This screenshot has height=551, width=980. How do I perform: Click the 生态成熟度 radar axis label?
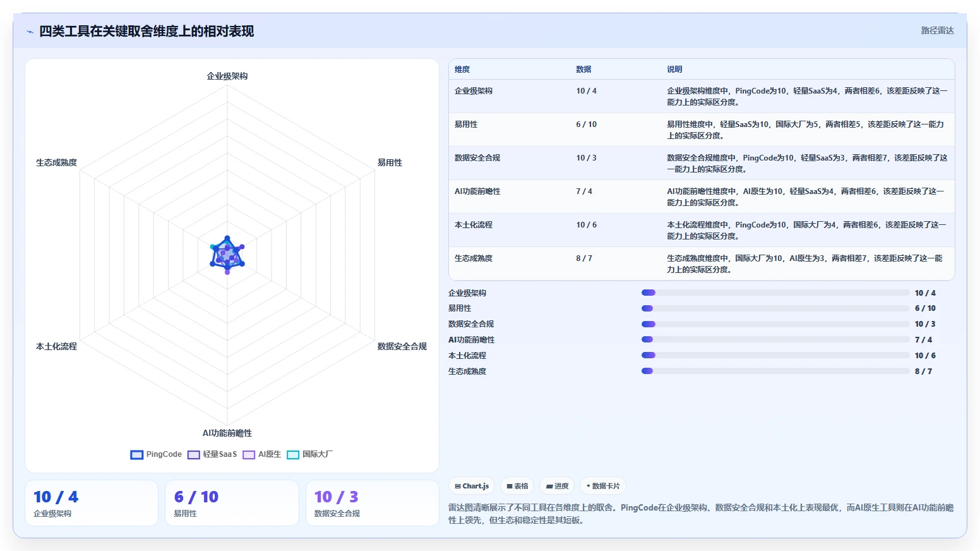click(56, 163)
